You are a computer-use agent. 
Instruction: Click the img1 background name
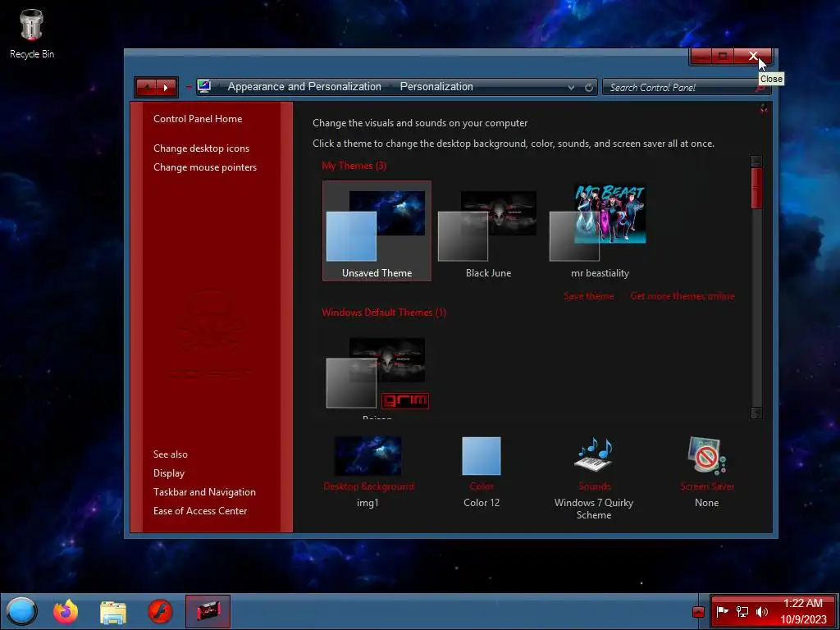point(367,503)
